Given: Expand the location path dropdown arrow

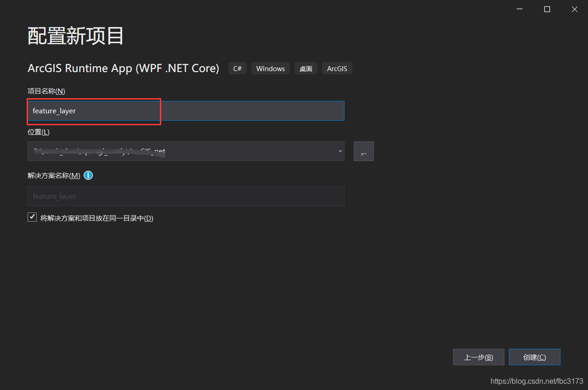Looking at the screenshot, I should tap(340, 151).
